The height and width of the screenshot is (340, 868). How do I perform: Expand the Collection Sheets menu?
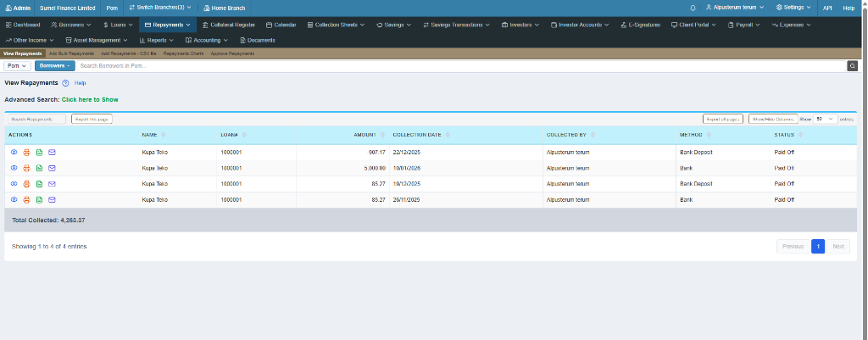[x=336, y=25]
